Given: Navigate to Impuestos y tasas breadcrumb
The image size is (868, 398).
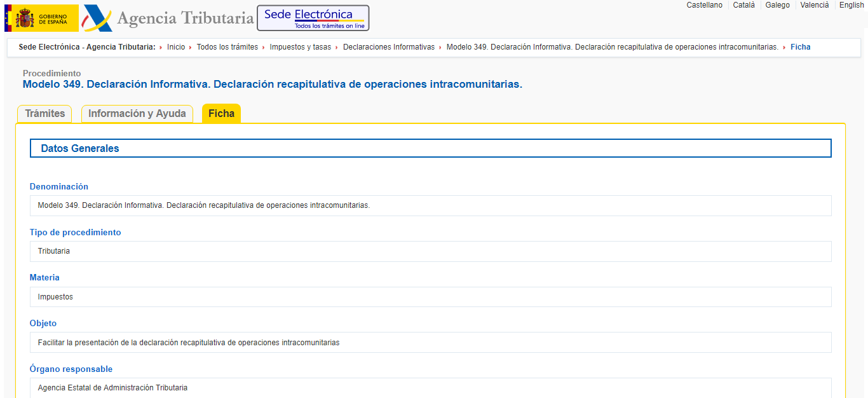Looking at the screenshot, I should click(300, 47).
